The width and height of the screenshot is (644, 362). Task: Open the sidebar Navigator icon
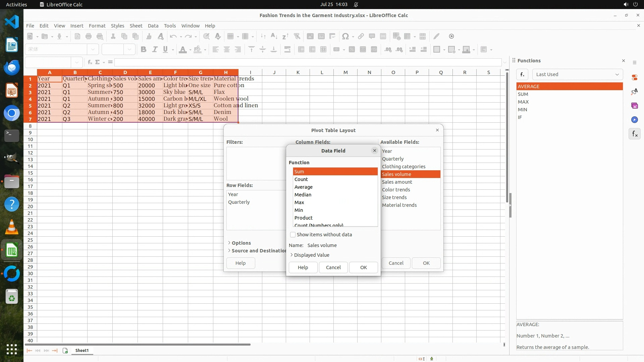click(634, 120)
